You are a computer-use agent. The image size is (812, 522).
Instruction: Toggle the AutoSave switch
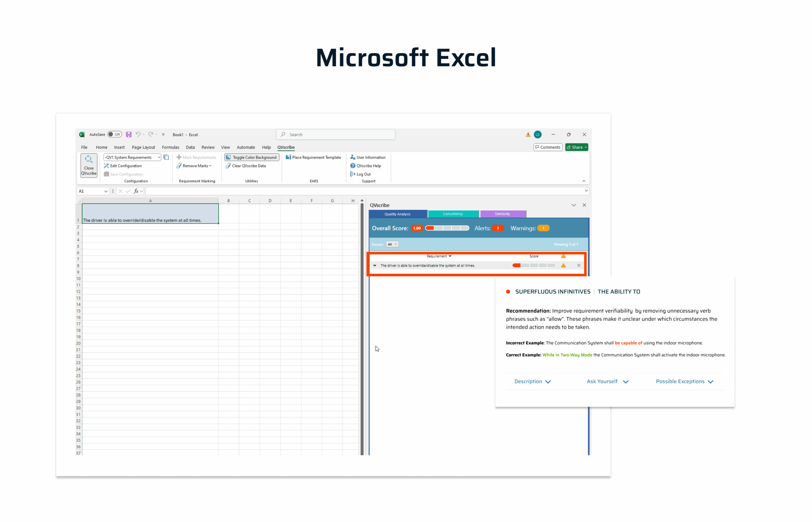115,134
